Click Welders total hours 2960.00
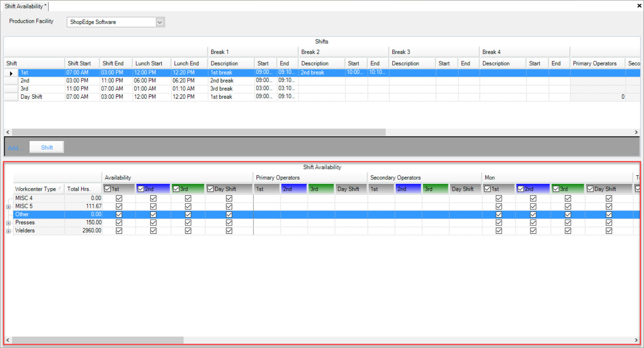The height and width of the screenshot is (348, 644). click(84, 231)
